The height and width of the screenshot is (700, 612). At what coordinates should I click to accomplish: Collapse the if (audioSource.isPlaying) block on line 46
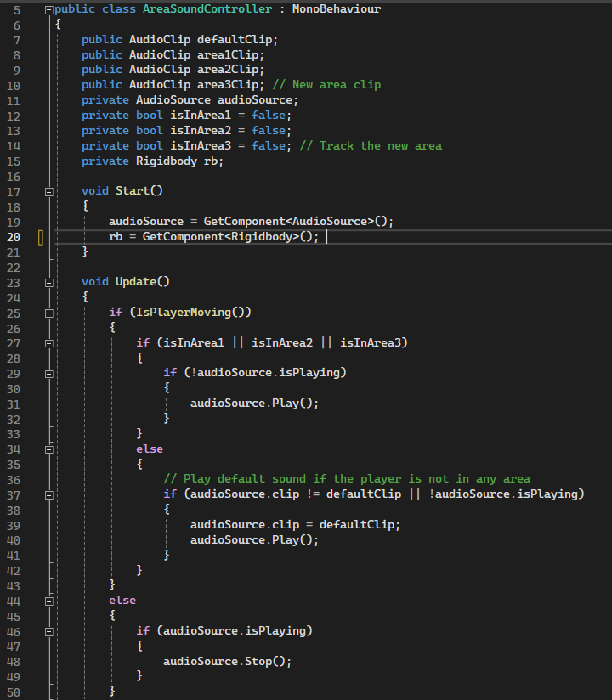[x=49, y=632]
